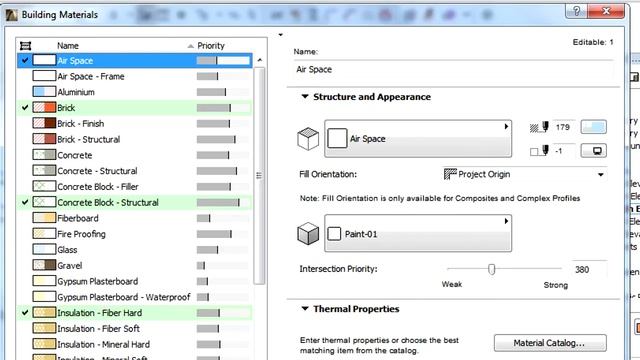Screen dimensions: 640x360
Task: Open the Paint-01 surface picker
Action: tap(418, 233)
